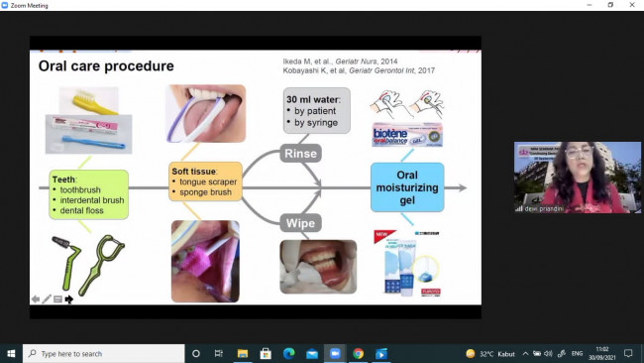
Task: Open the Mail app in taskbar
Action: (312, 353)
